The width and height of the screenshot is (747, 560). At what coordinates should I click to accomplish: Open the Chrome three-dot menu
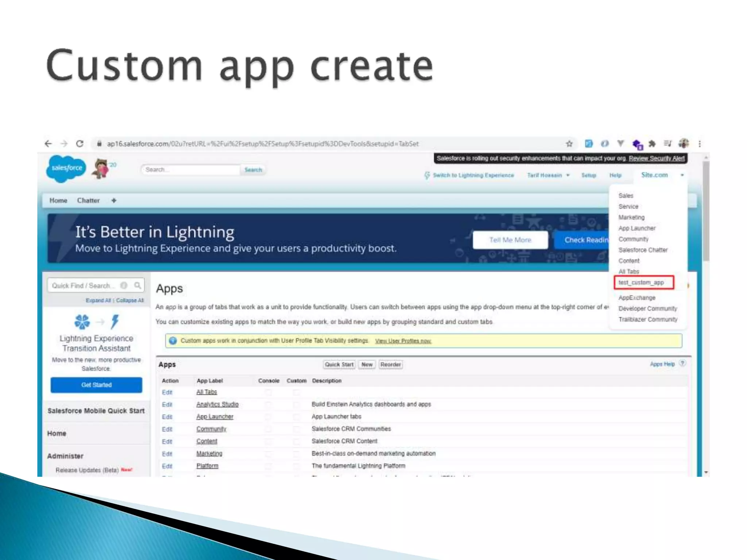tap(700, 144)
